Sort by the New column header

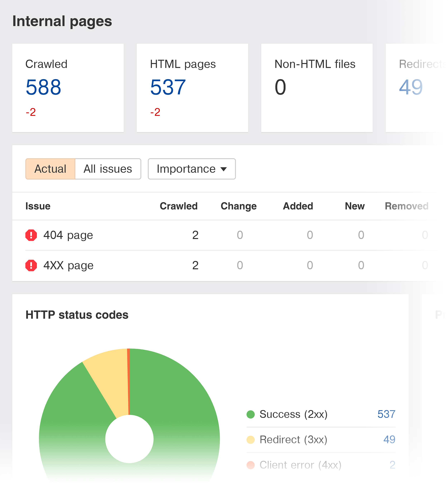[355, 206]
